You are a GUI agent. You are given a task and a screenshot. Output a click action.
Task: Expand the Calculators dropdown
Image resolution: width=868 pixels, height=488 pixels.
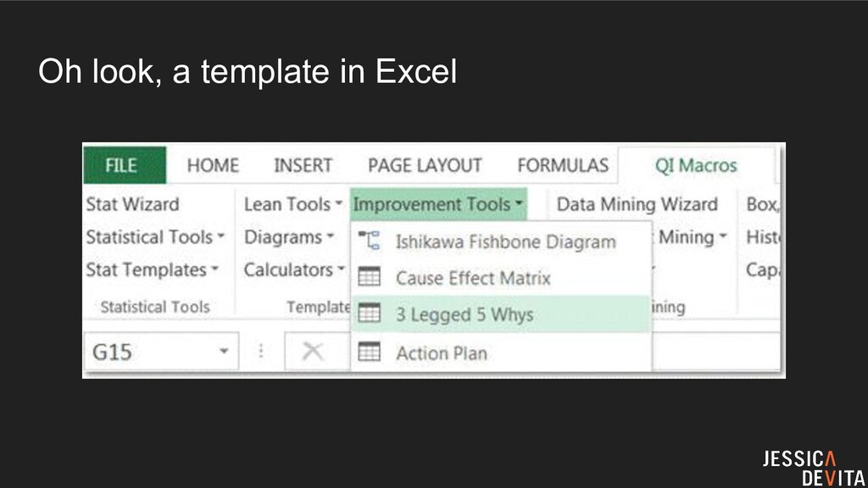tap(293, 270)
